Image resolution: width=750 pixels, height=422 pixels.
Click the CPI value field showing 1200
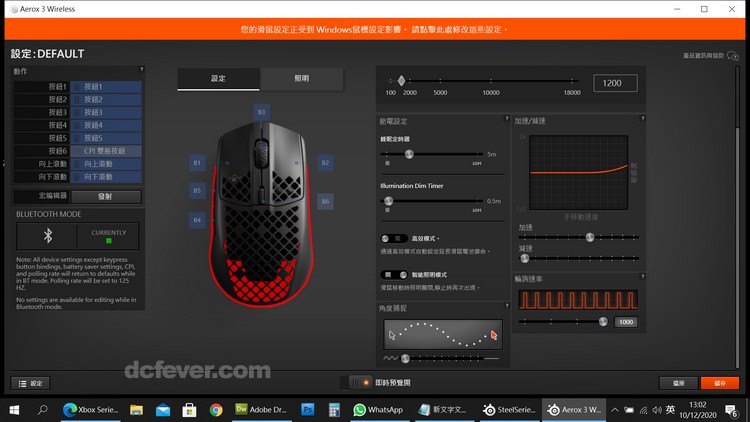tap(615, 83)
